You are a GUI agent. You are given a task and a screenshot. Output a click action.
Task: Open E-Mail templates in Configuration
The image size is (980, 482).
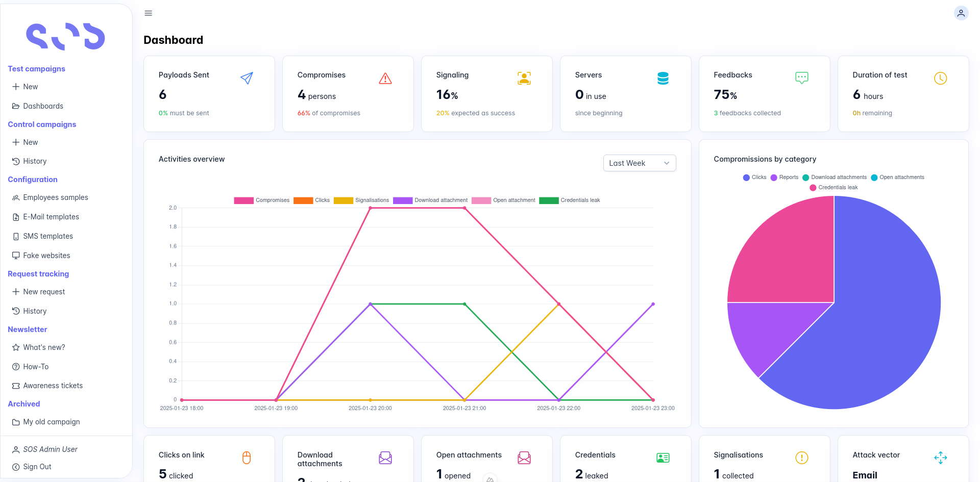pyautogui.click(x=51, y=217)
